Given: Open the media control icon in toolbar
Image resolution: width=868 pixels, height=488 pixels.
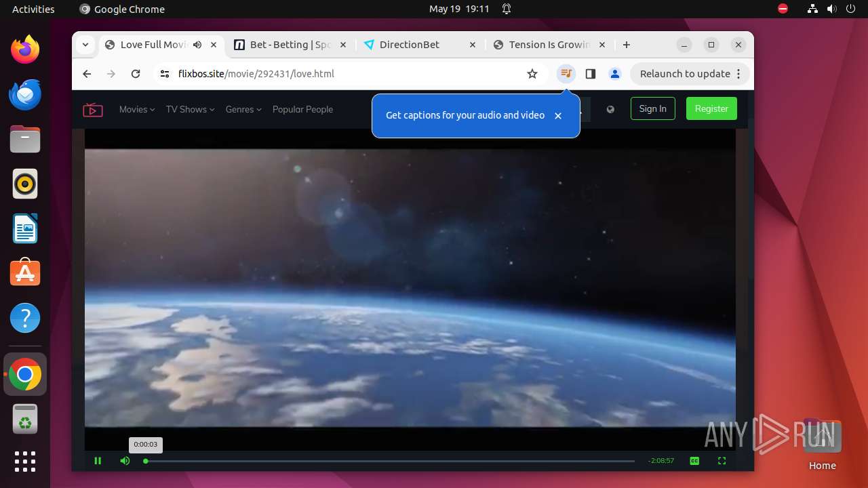Looking at the screenshot, I should coord(566,74).
